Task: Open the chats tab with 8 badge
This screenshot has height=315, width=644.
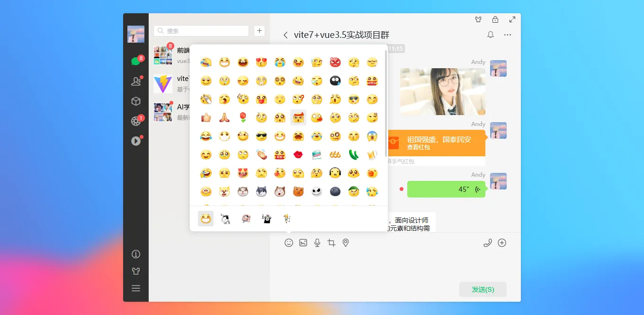Action: pos(136,61)
